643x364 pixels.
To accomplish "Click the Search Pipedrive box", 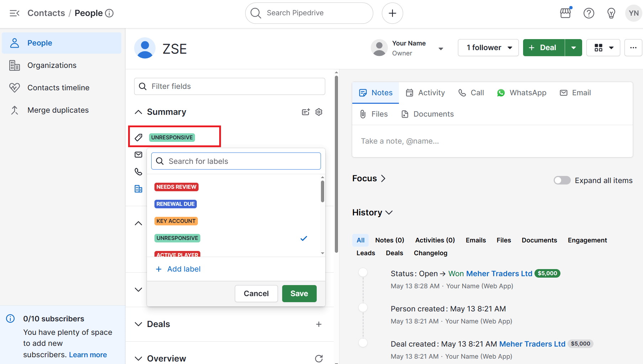I will coord(309,13).
